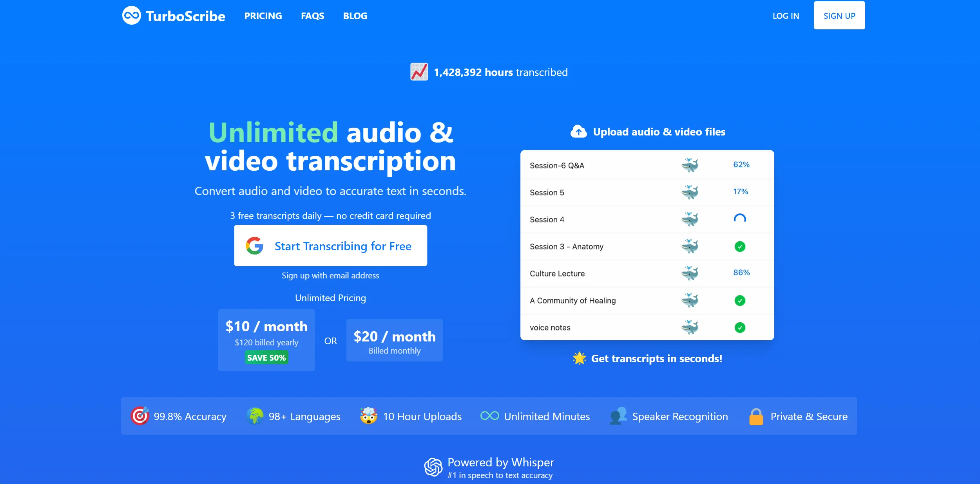The image size is (980, 484).
Task: Click the Private & Secure padlock icon
Action: (755, 416)
